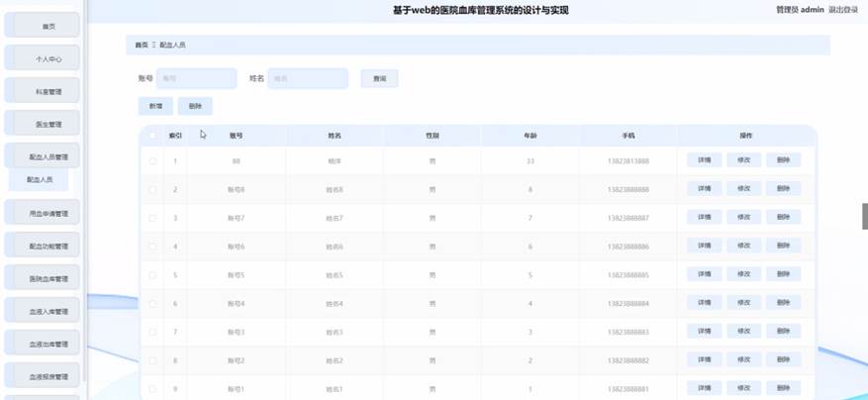Viewport: 868px width, 400px height.
Task: Open 详情 for the 账号5 row
Action: [x=704, y=274]
